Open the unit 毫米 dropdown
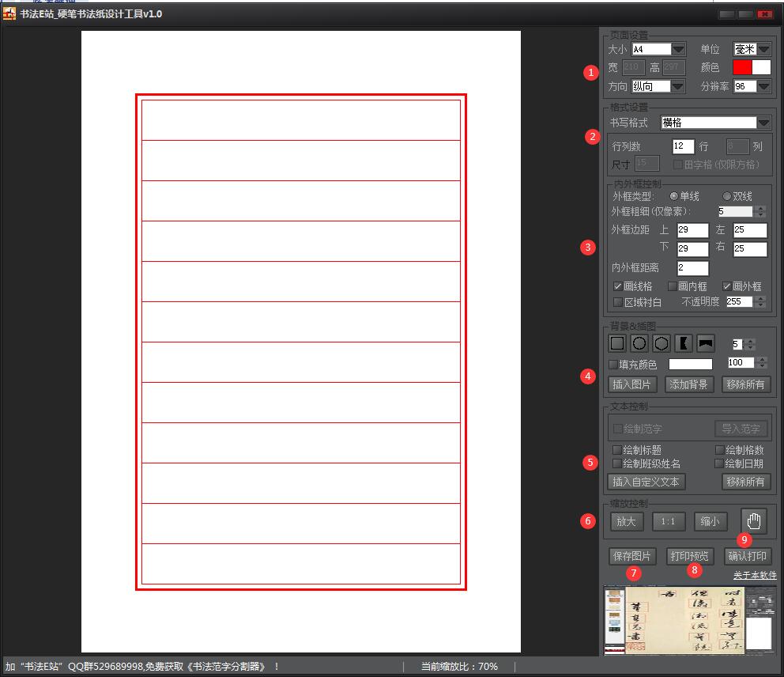Image resolution: width=784 pixels, height=677 pixels. pos(763,49)
